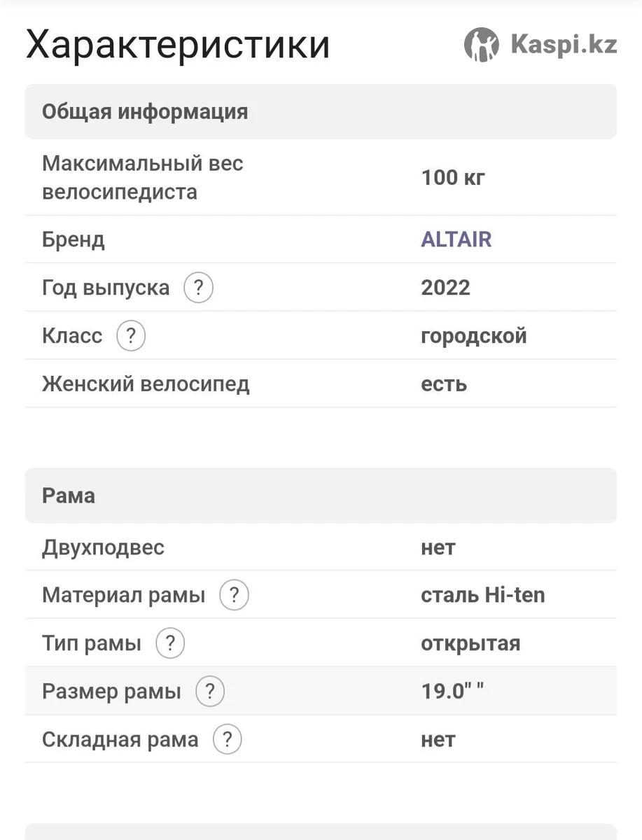This screenshot has width=642, height=840.
Task: Select the Общая информация section header
Action: coord(321,112)
